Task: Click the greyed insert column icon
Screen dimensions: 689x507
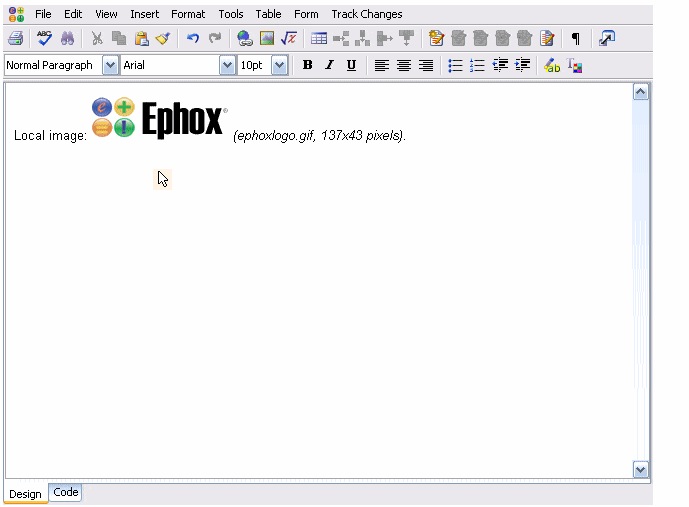Action: (x=363, y=38)
